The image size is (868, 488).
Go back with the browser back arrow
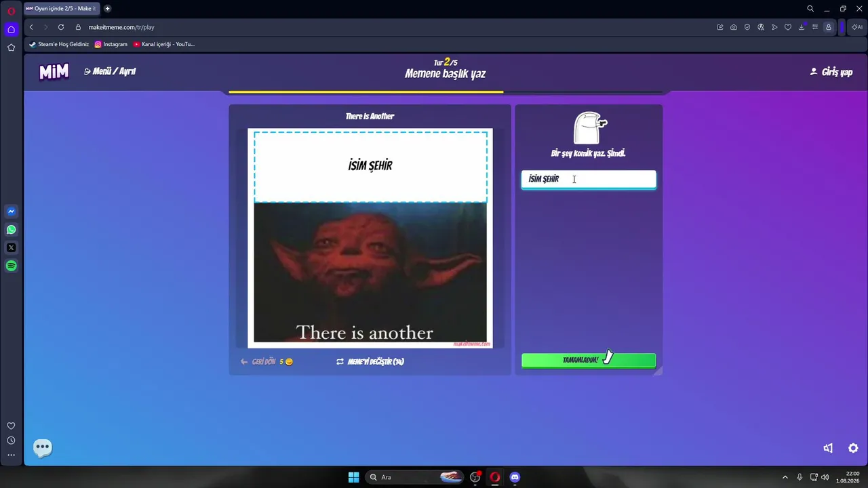point(31,27)
